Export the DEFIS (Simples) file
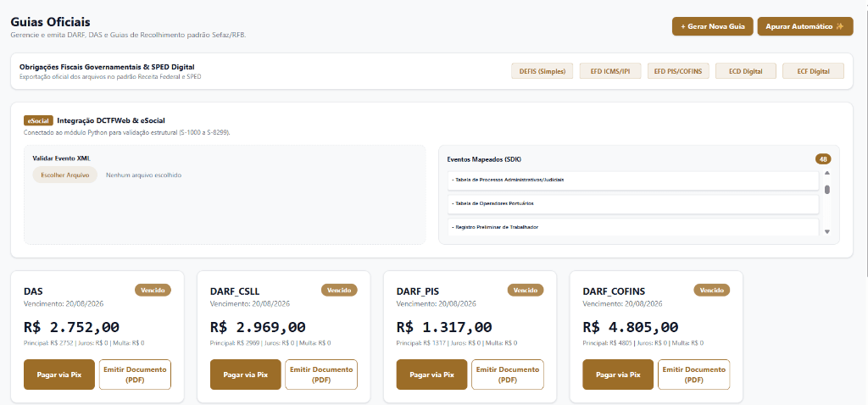The height and width of the screenshot is (405, 868). [542, 71]
